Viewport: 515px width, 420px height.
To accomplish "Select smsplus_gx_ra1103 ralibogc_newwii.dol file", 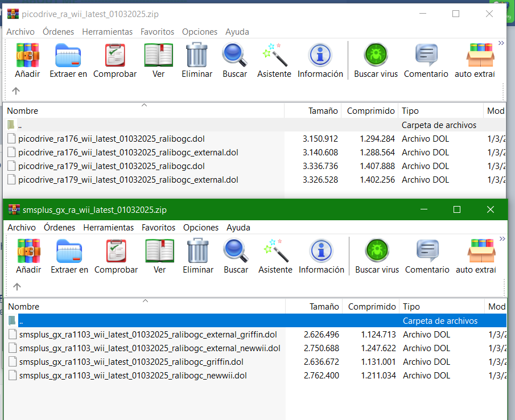I will point(133,376).
